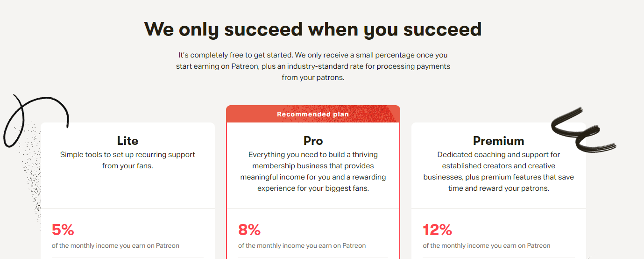This screenshot has width=644, height=259.
Task: Click monthly income text under 12%
Action: point(486,245)
